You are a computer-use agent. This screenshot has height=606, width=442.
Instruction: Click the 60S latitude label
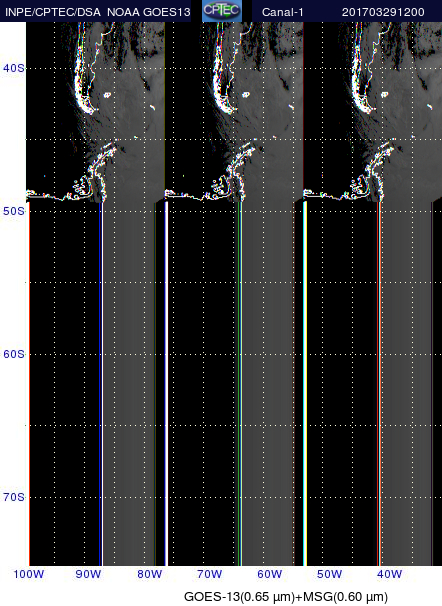[x=14, y=354]
